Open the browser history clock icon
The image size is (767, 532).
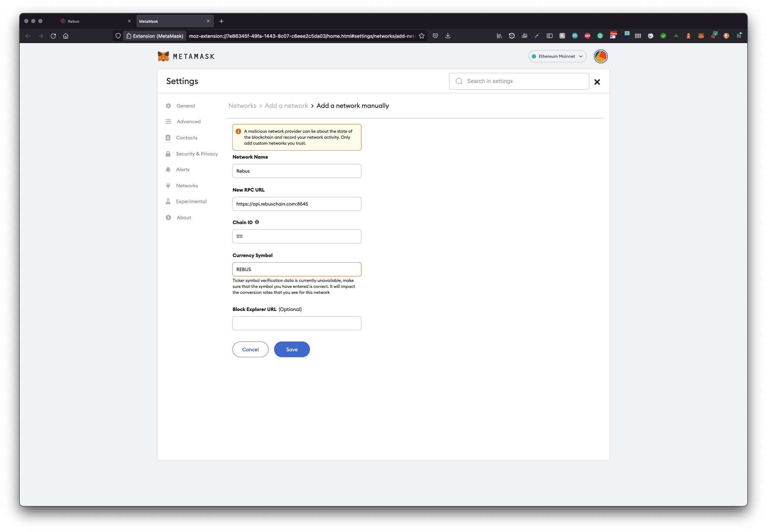tap(512, 36)
